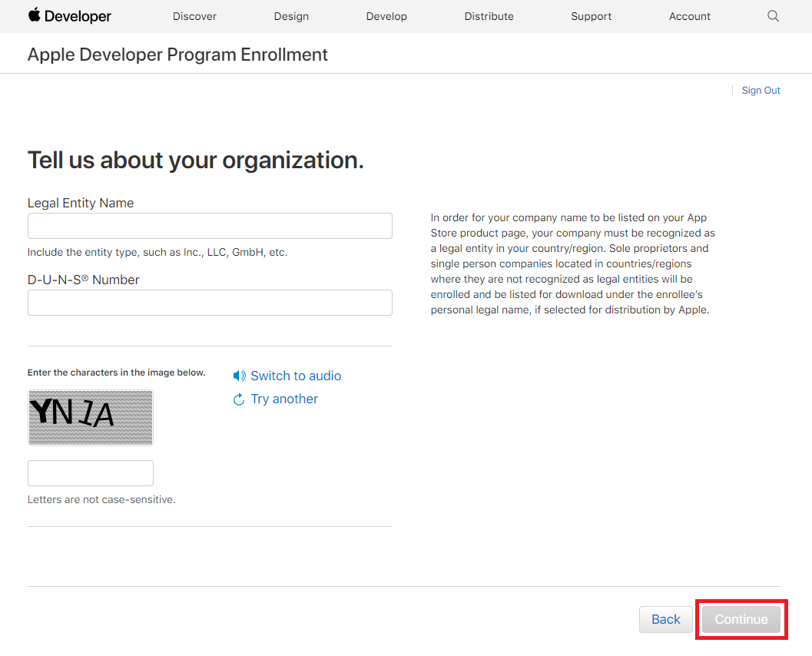Open the Account page
The image size is (812, 656).
pyautogui.click(x=689, y=17)
